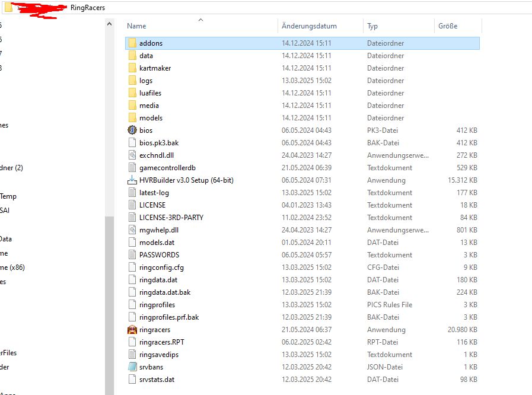Select the luafiles folder icon

click(x=132, y=93)
